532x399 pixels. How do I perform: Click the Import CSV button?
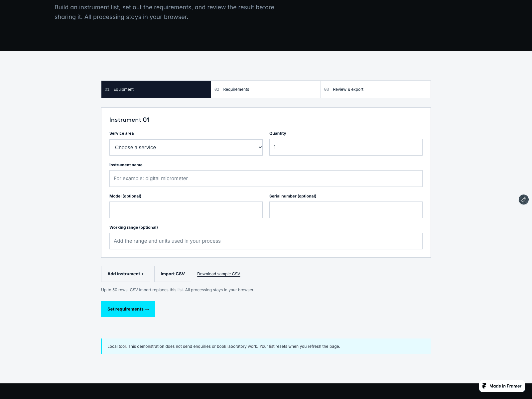tap(173, 274)
